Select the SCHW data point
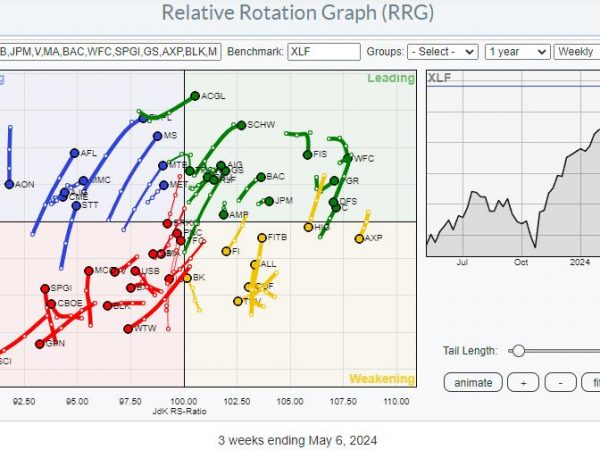Screen dimensions: 600x450 coord(241,125)
